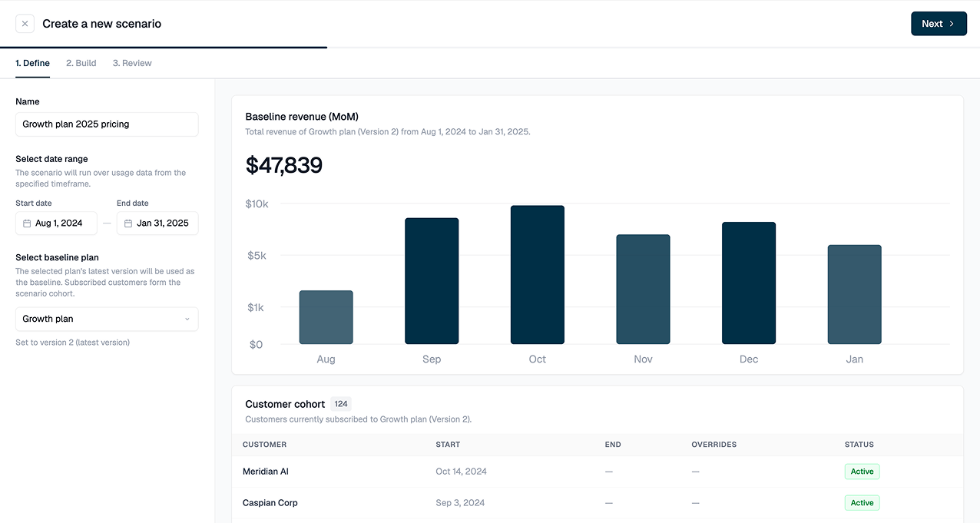Click the calendar icon in Start date field

pyautogui.click(x=27, y=223)
